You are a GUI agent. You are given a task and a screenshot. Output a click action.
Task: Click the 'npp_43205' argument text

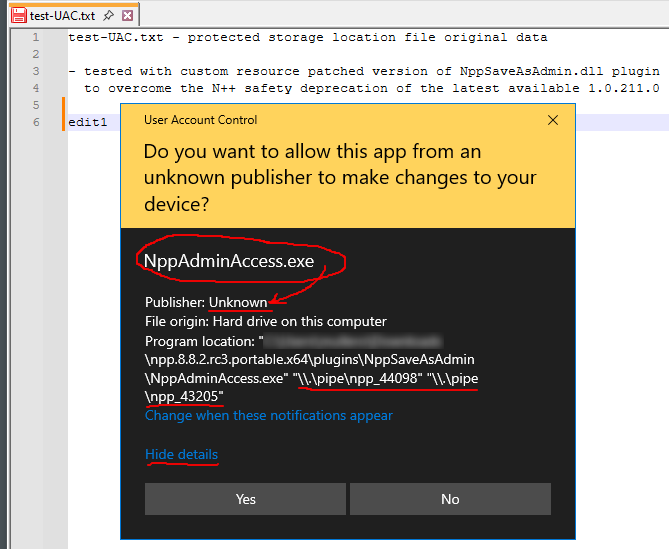tap(184, 397)
